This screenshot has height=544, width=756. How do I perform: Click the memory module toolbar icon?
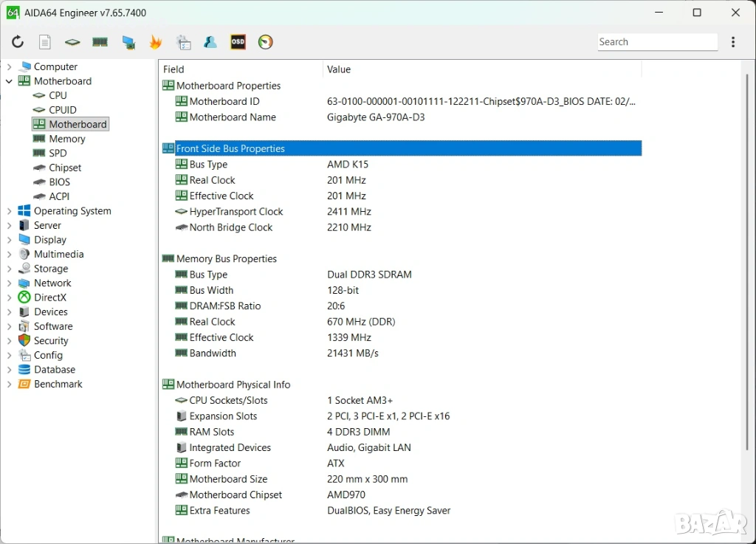pyautogui.click(x=100, y=42)
